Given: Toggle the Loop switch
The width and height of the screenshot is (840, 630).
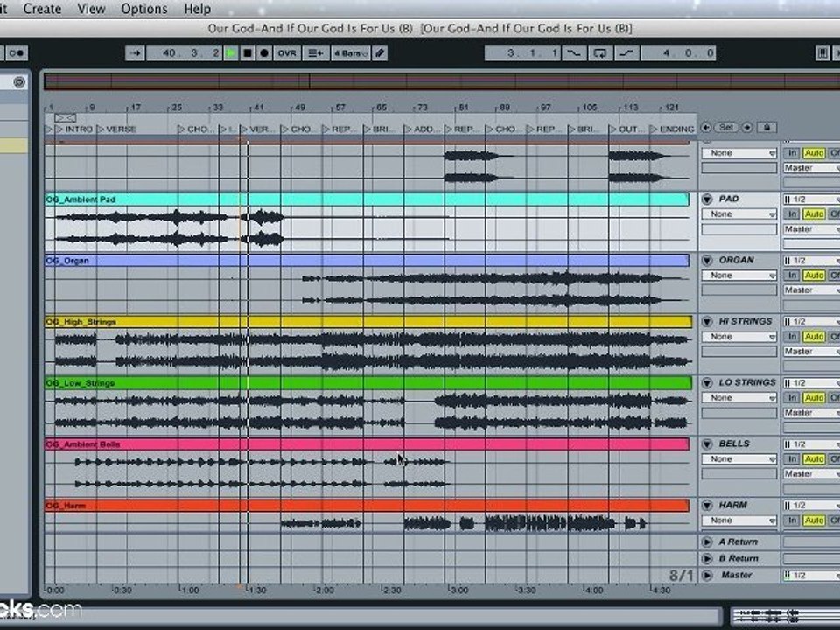Looking at the screenshot, I should coord(600,53).
